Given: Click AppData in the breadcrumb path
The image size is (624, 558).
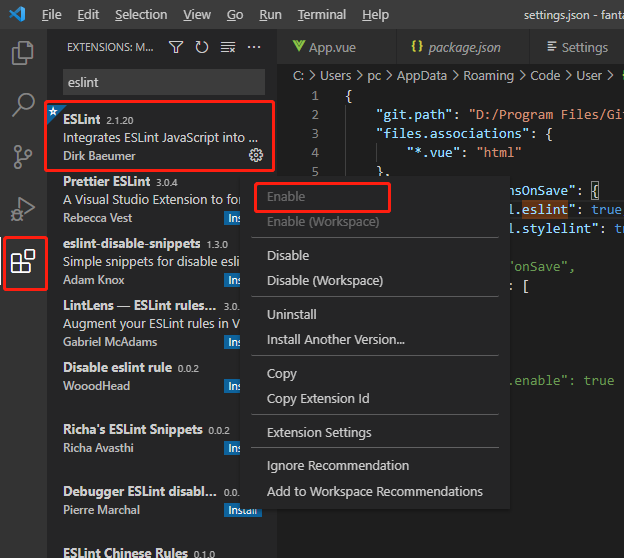Looking at the screenshot, I should pyautogui.click(x=422, y=76).
